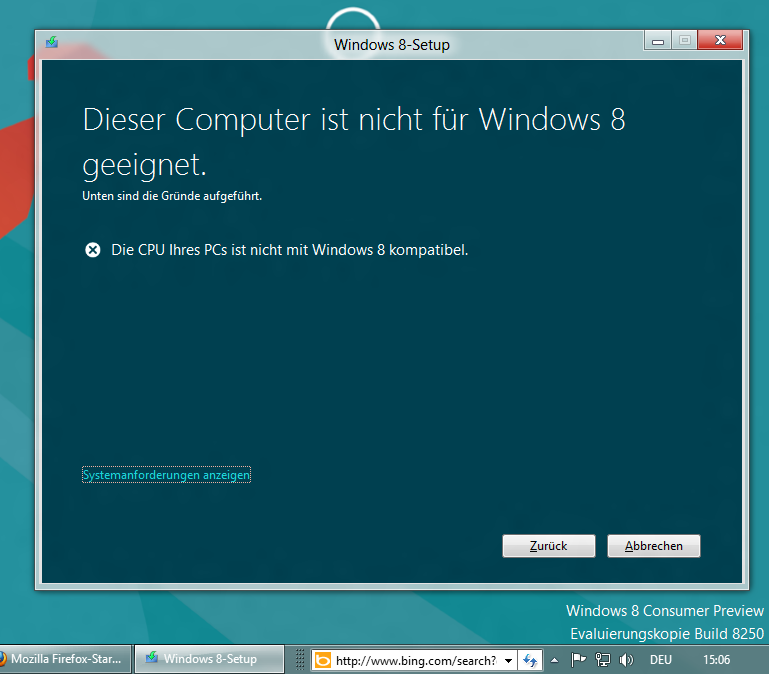
Task: Click the refresh icon next to address bar
Action: pos(530,661)
